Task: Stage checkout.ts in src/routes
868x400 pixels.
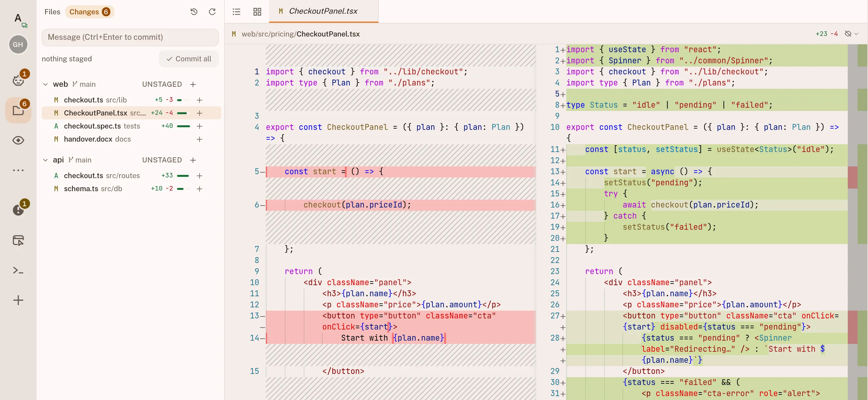Action: point(200,176)
